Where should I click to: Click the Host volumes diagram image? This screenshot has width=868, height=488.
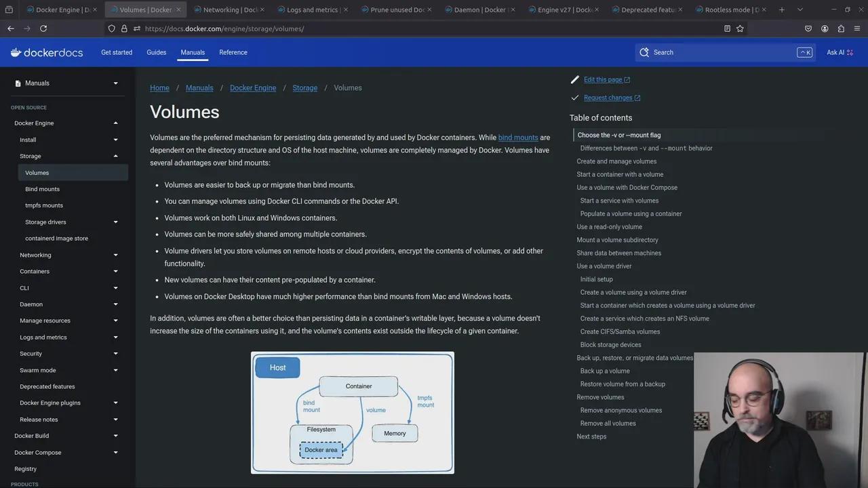pos(353,413)
